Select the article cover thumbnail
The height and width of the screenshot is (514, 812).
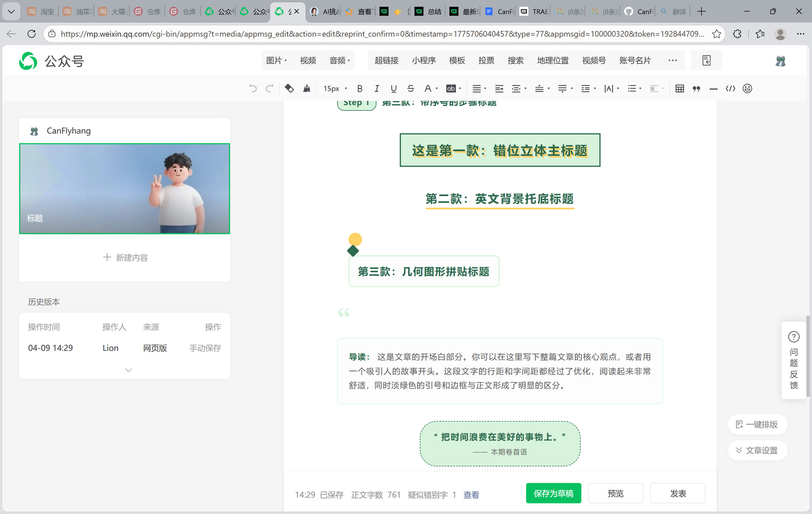coord(124,189)
